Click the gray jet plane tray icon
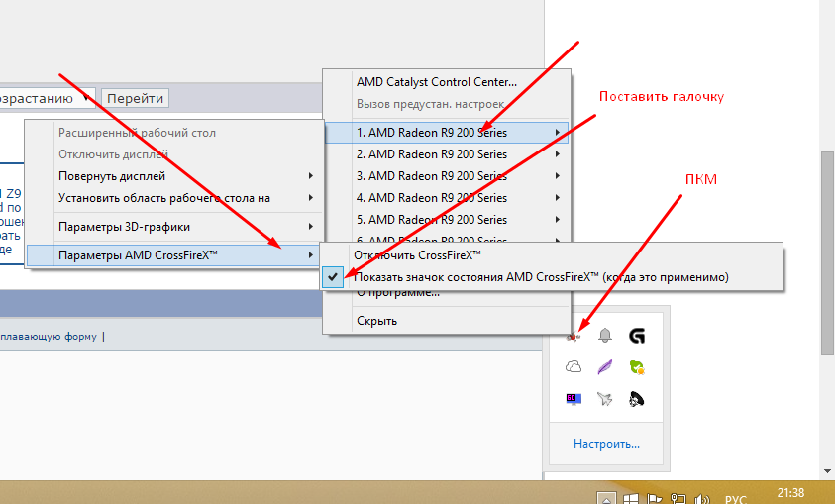Viewport: 835px width, 504px height. point(605,399)
